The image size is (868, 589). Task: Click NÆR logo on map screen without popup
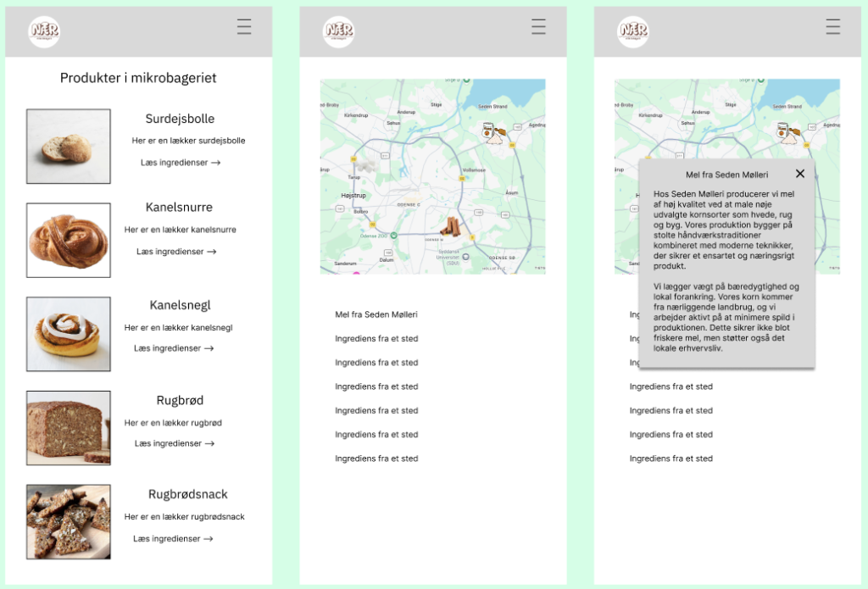coord(339,31)
